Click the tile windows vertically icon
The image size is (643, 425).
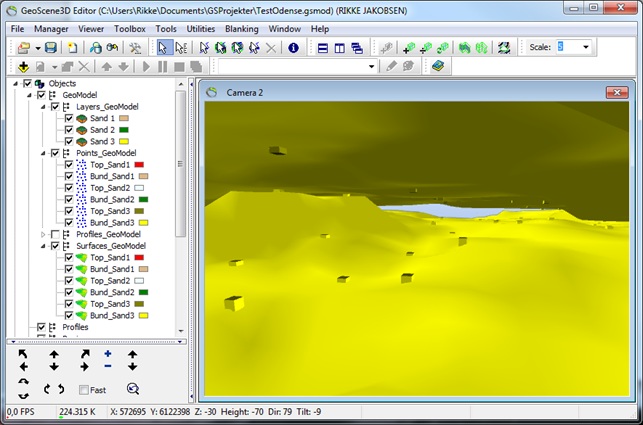[340, 48]
